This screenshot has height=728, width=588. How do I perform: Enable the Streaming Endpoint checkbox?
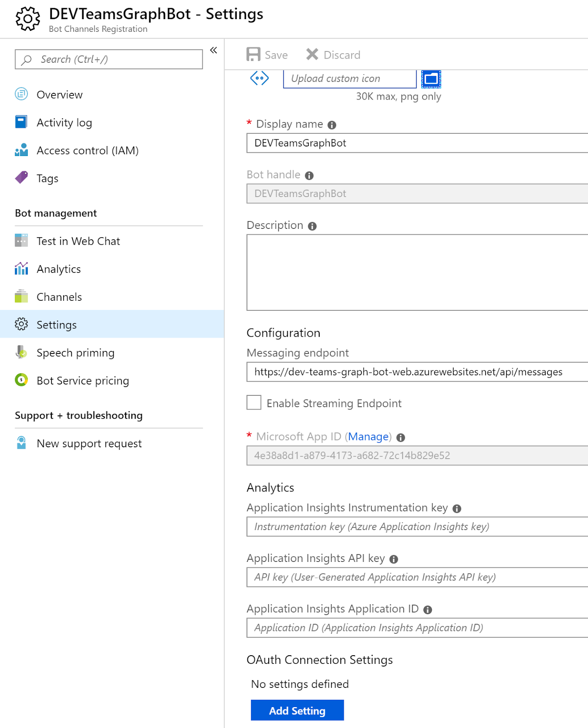254,403
